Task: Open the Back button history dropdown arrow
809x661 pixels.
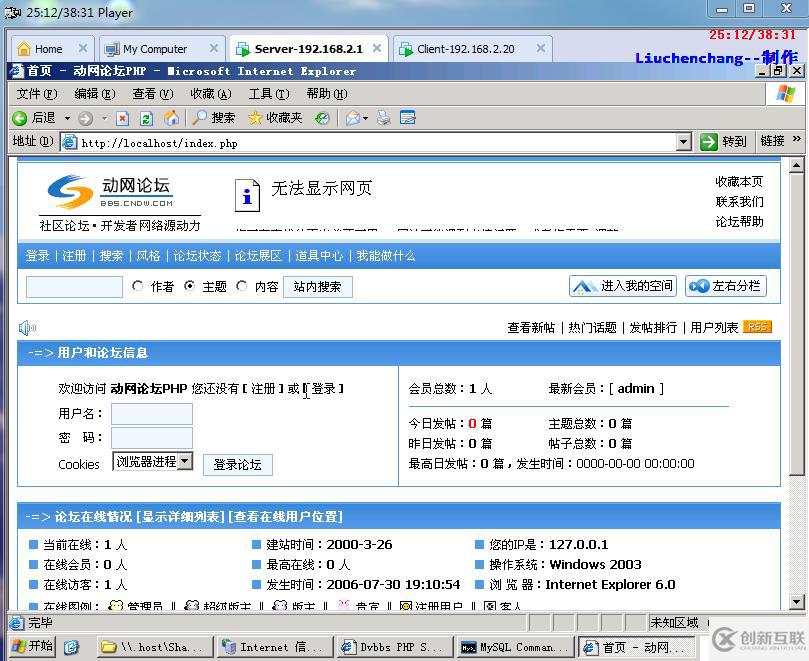Action: click(67, 119)
